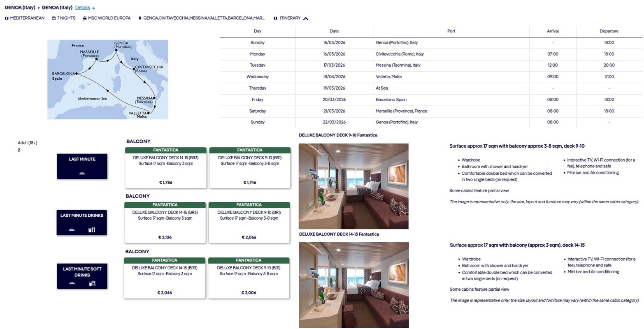This screenshot has height=329, width=644.
Task: Pick the €2,106 Last Minute Drinks balcony
Action: point(165,222)
